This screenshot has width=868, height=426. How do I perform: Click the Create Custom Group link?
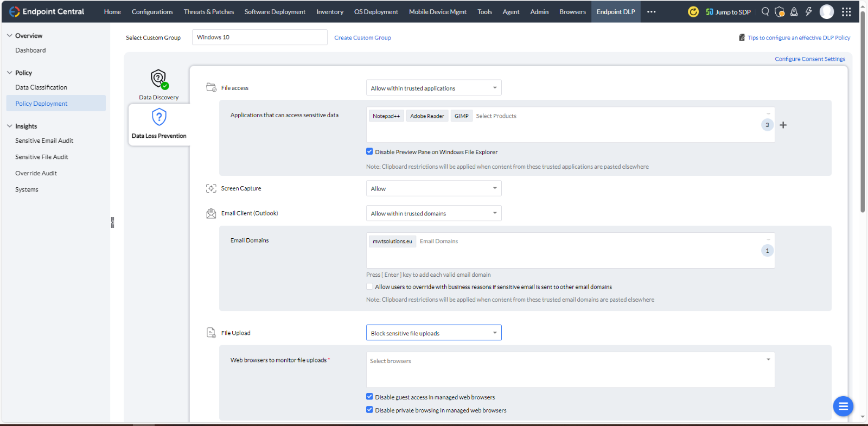click(x=362, y=37)
